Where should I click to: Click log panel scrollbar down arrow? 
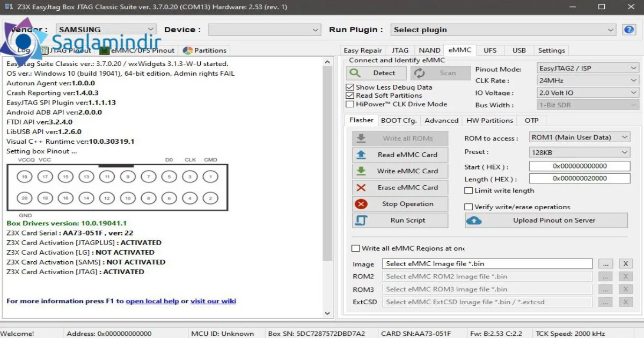[x=328, y=313]
